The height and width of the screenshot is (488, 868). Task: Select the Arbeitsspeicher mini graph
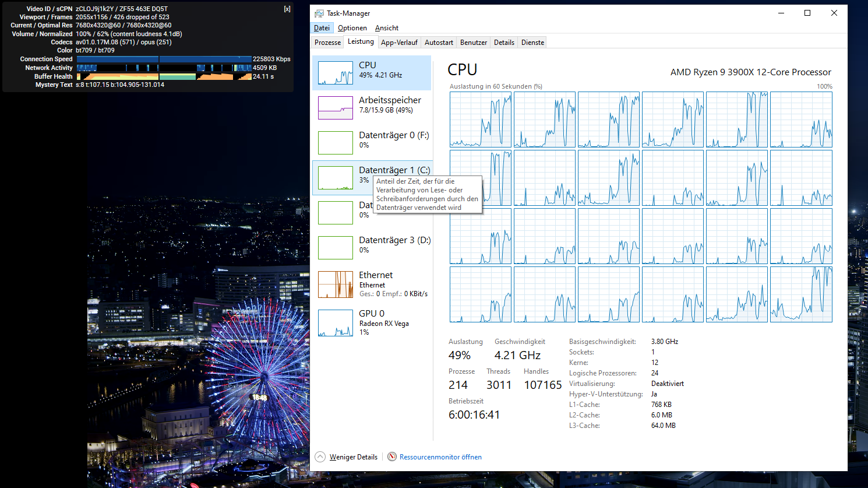pyautogui.click(x=336, y=108)
